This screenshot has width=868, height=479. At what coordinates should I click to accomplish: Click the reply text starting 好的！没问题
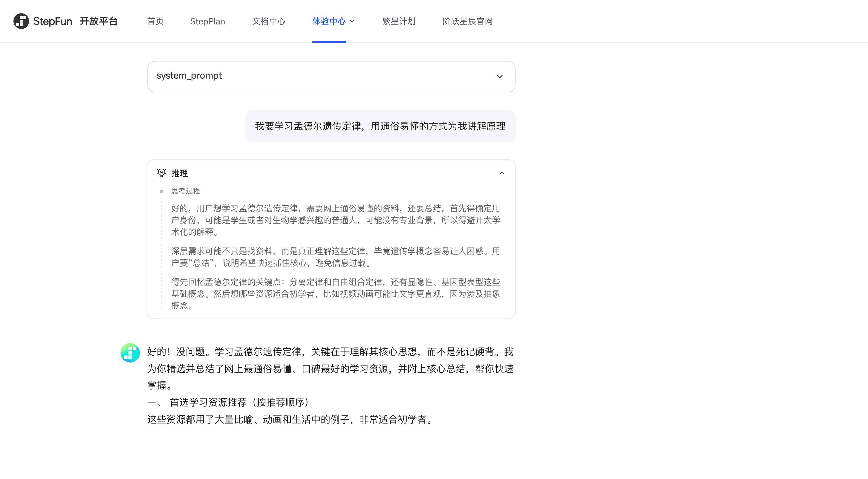click(330, 368)
